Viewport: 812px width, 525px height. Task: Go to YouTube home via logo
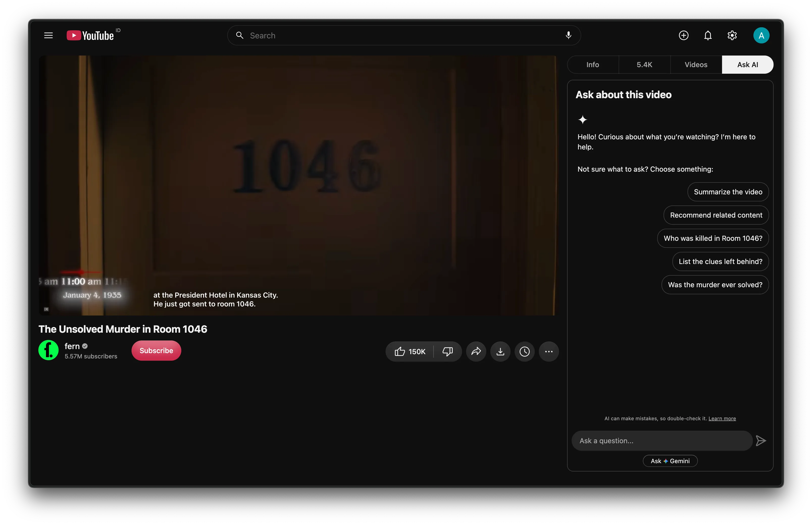pos(90,35)
